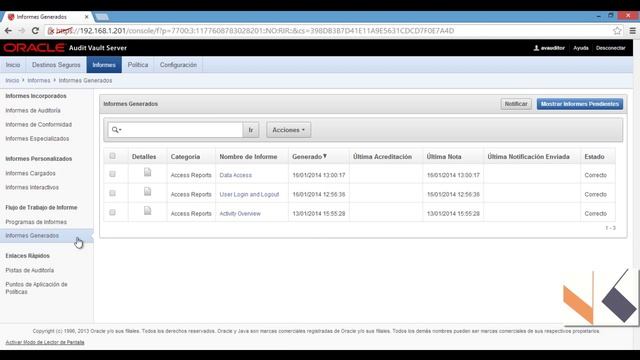Click the Detalles column header
640x360 pixels.
pos(144,157)
